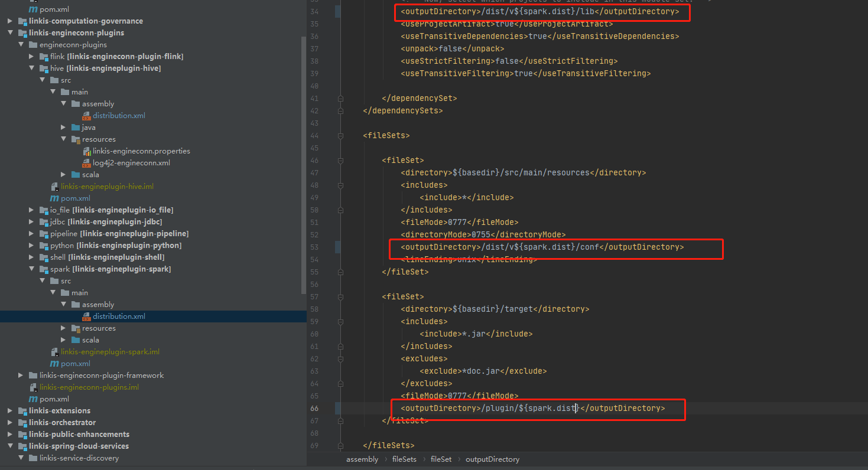Collapse linkis-spring-cloud-services tree node

10,446
